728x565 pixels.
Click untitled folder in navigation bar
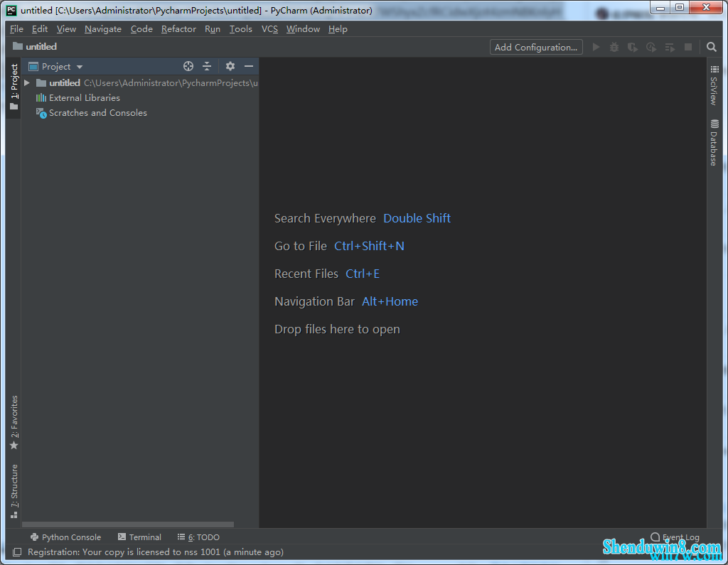pos(35,46)
